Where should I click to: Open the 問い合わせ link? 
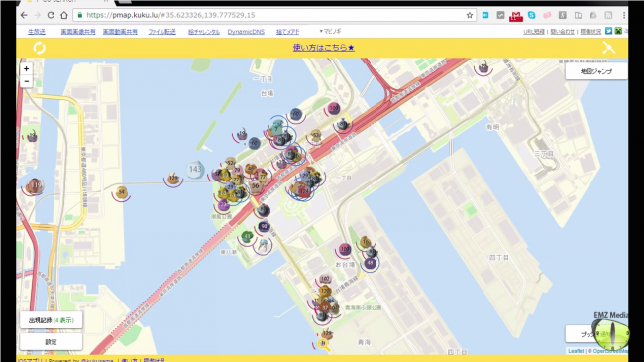pyautogui.click(x=563, y=32)
